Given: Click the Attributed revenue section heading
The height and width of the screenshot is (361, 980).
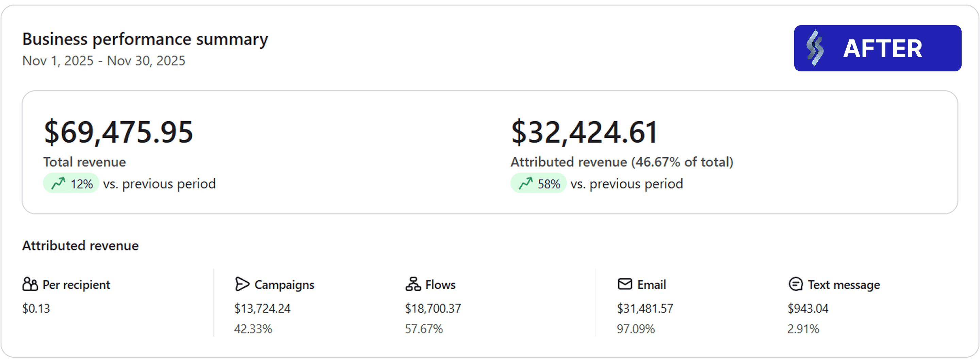Looking at the screenshot, I should [x=80, y=246].
